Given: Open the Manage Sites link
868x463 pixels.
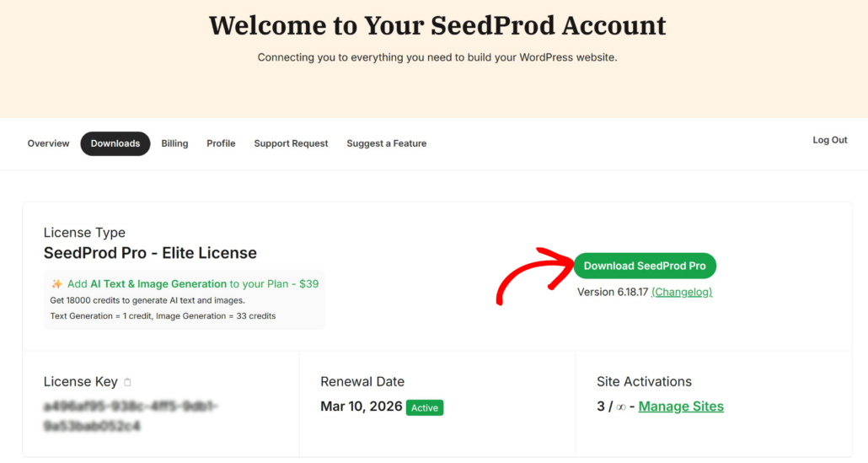Looking at the screenshot, I should click(681, 406).
